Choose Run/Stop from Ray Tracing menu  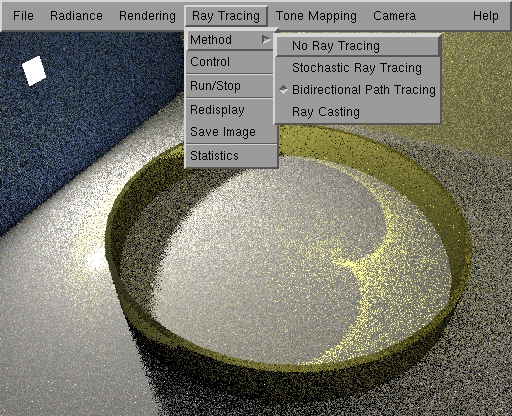point(230,86)
